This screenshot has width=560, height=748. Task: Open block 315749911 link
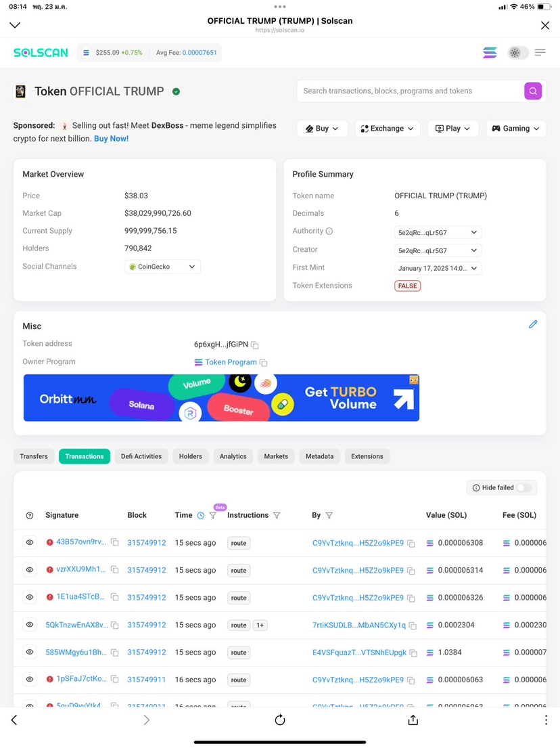pos(146,680)
